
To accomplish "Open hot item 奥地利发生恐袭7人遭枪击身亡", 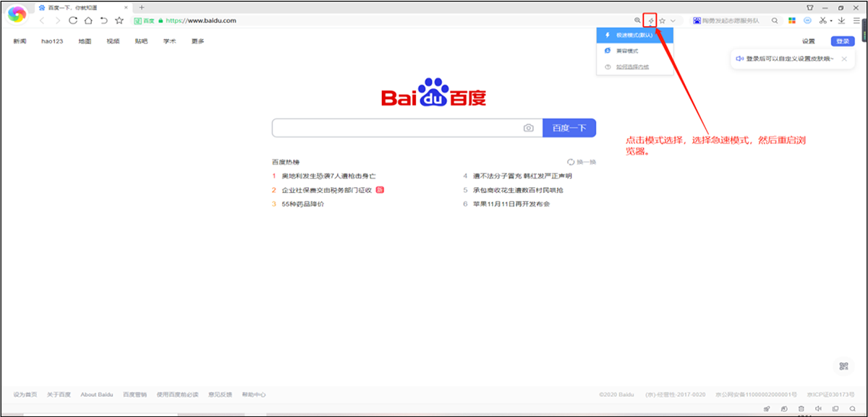I will (x=328, y=176).
